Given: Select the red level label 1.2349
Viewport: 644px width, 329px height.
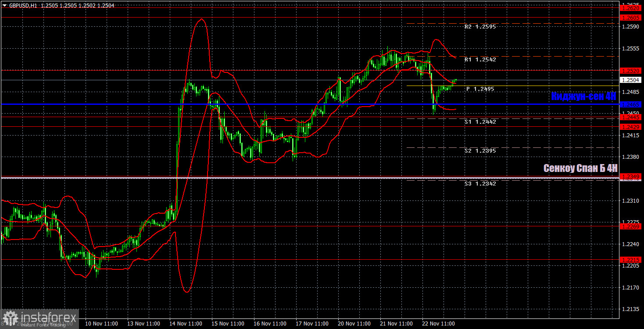Looking at the screenshot, I should pos(631,177).
